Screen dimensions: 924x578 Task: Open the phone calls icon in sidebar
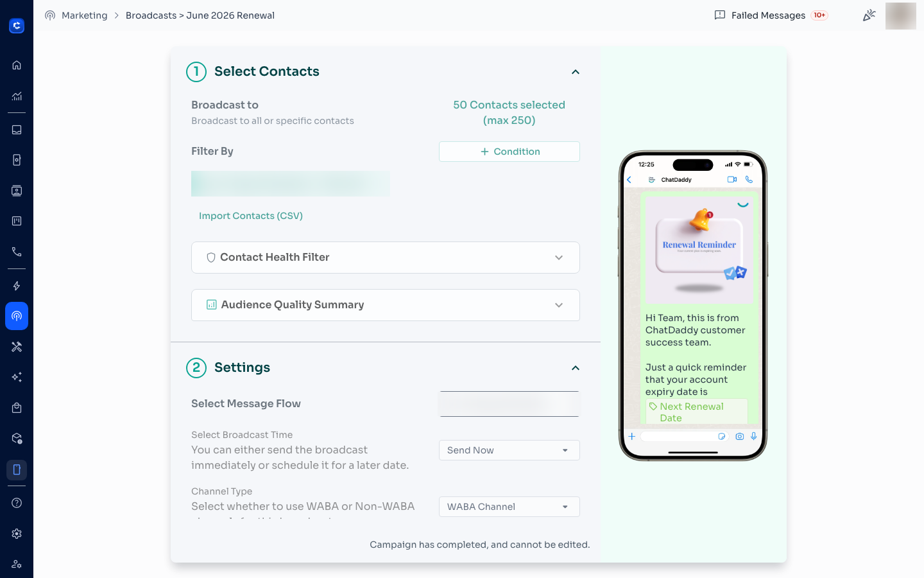(x=17, y=252)
